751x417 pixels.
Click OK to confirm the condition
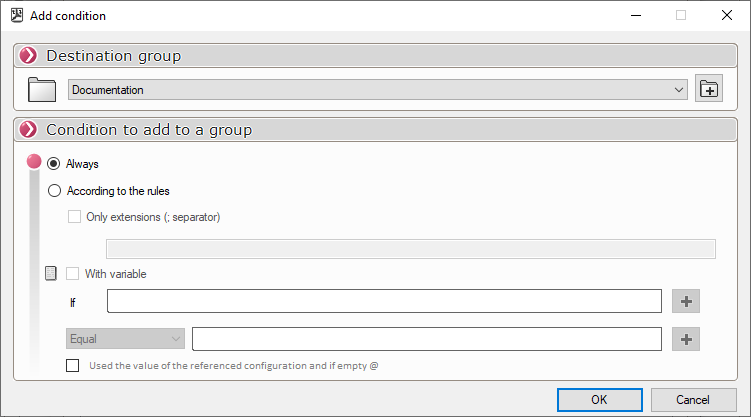coord(599,399)
